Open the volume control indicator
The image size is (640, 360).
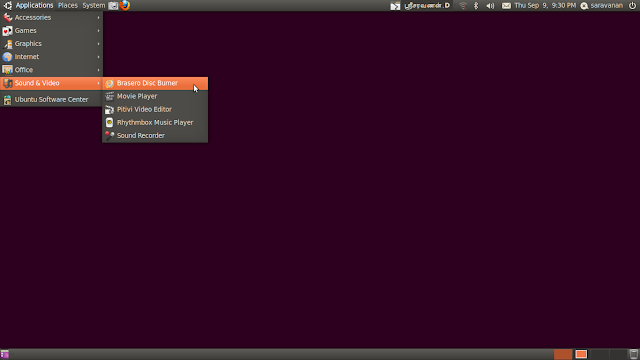click(x=490, y=6)
